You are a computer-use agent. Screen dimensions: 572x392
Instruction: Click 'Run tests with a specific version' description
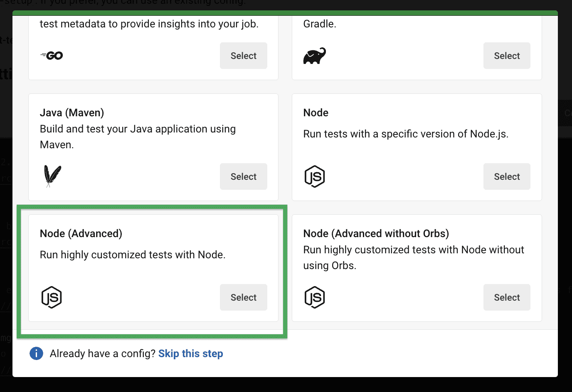tap(406, 134)
